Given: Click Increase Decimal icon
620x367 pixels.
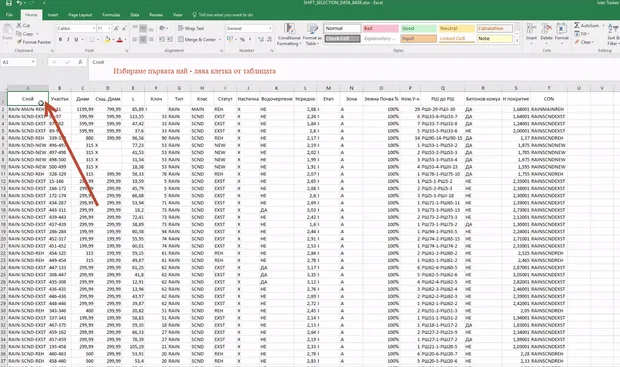Looking at the screenshot, I should 261,40.
